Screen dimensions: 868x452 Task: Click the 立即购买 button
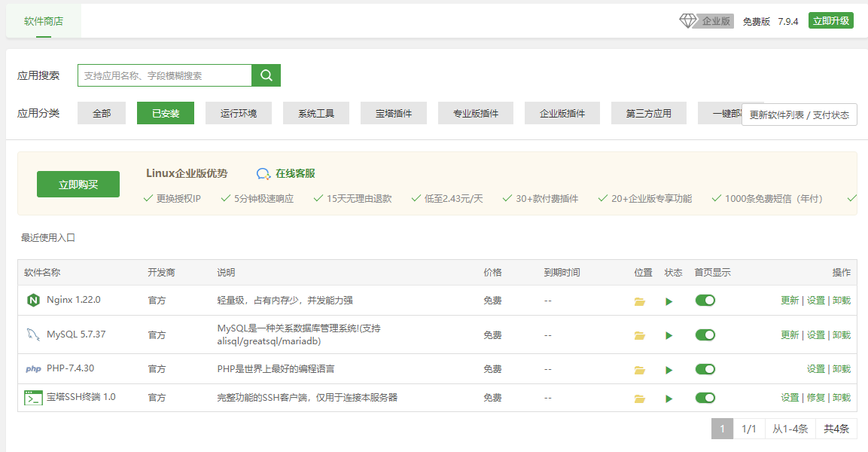(x=78, y=185)
